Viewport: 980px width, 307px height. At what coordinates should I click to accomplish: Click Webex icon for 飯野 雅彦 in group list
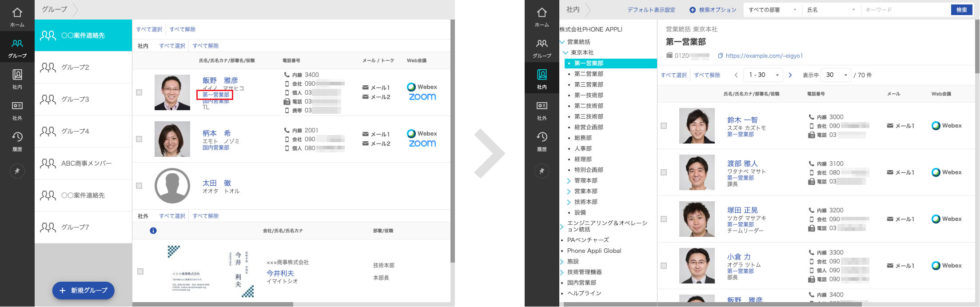click(422, 87)
